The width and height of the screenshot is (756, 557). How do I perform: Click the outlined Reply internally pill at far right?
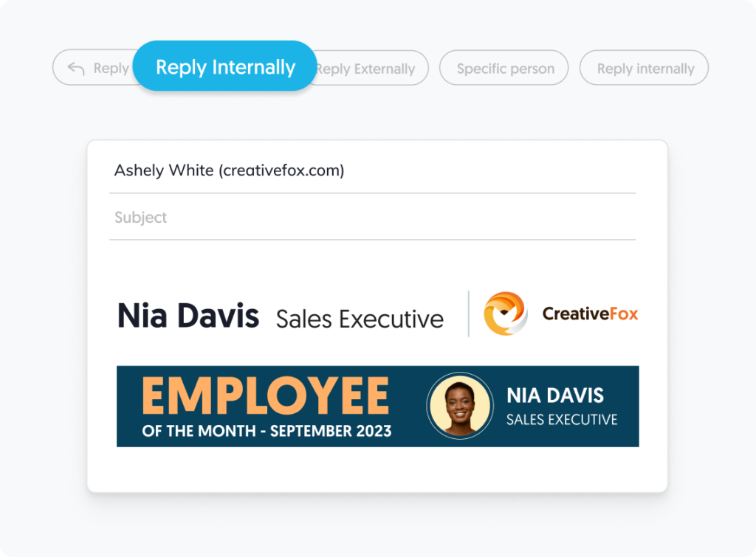point(645,69)
